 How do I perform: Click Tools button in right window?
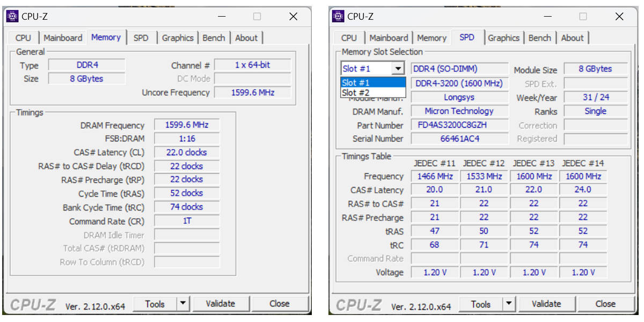pos(480,304)
